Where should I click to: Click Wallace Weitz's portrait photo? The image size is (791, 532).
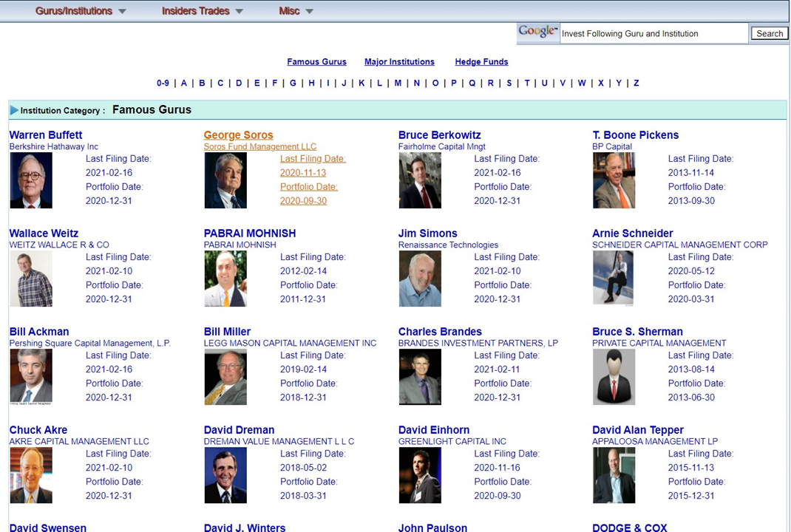pyautogui.click(x=31, y=279)
